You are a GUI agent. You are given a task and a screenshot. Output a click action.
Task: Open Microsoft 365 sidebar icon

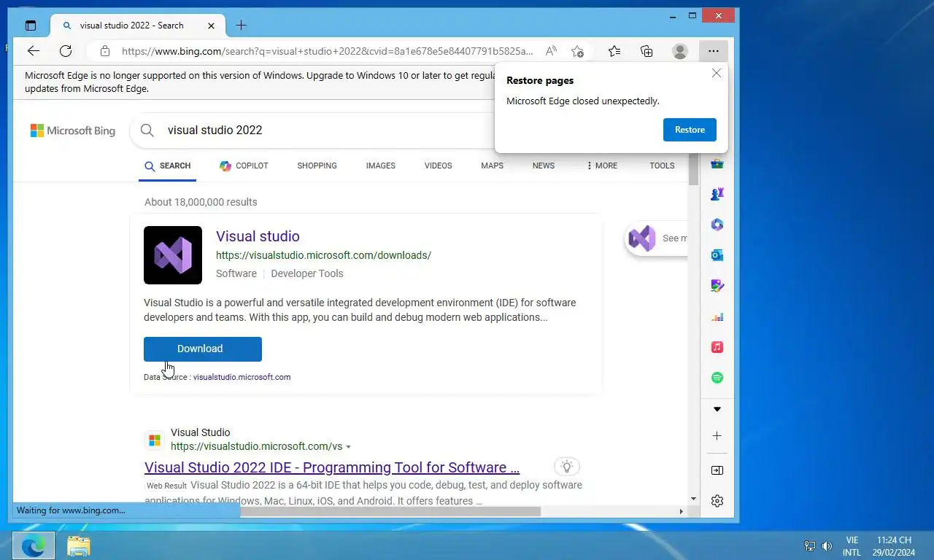717,225
